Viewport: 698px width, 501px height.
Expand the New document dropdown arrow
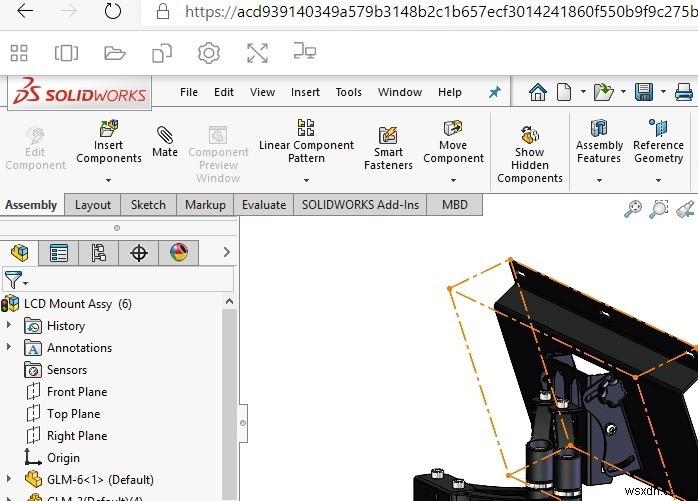tap(583, 92)
